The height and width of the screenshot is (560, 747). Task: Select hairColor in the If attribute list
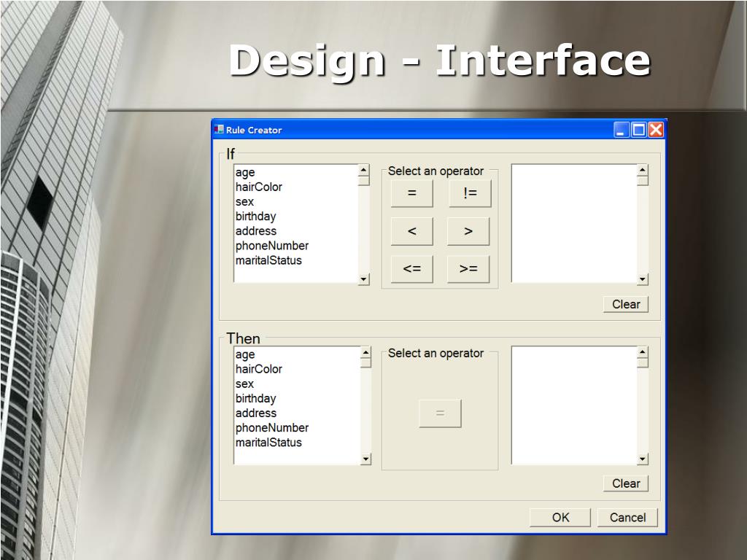tap(259, 187)
